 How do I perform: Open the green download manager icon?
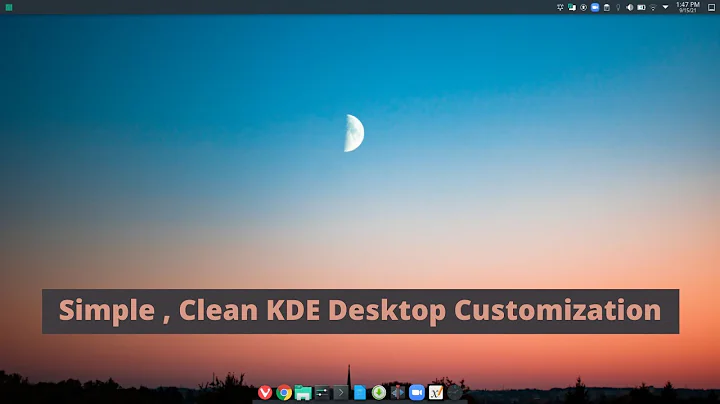(x=379, y=393)
